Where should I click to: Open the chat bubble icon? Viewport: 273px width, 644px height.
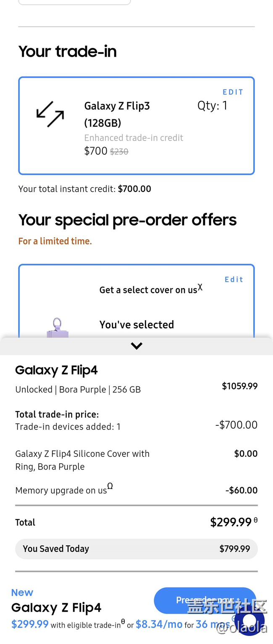[249, 620]
